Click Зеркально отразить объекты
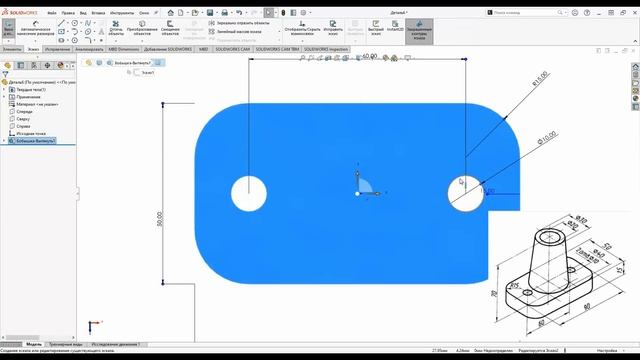The width and height of the screenshot is (640, 360). [x=239, y=23]
